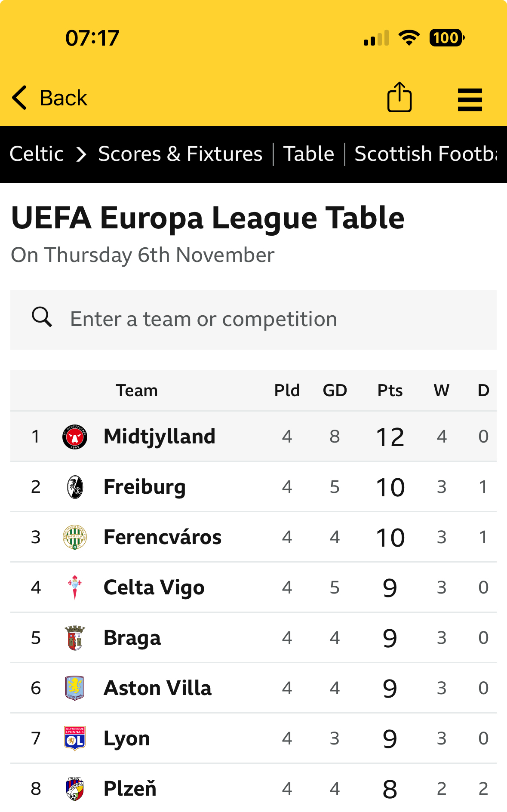The width and height of the screenshot is (507, 812).
Task: Tap the share icon in header
Action: point(399,98)
